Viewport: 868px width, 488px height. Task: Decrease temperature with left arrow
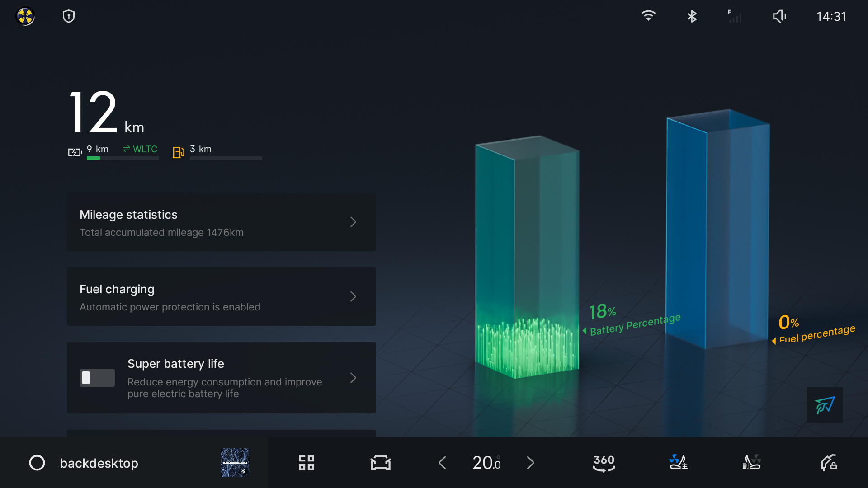(x=443, y=463)
